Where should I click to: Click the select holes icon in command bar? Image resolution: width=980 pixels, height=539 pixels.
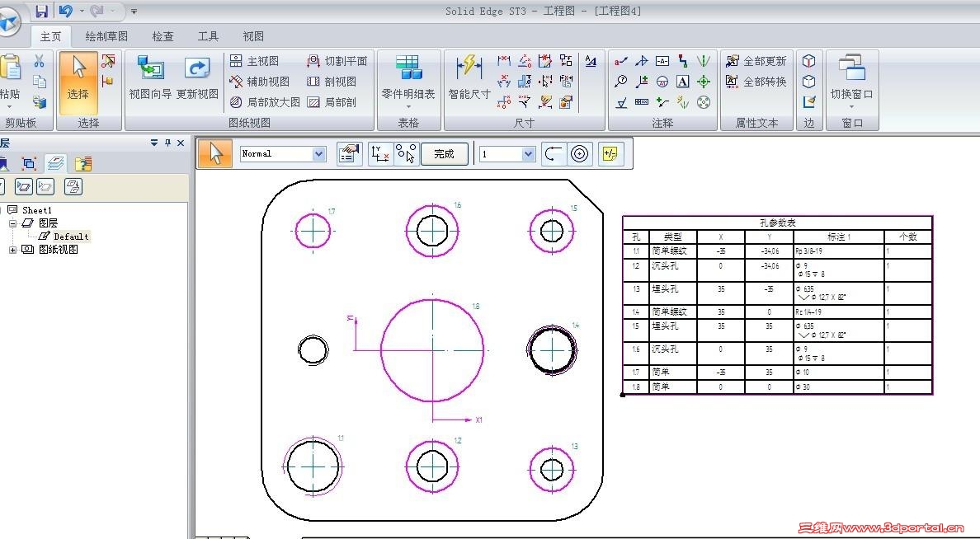[x=406, y=153]
